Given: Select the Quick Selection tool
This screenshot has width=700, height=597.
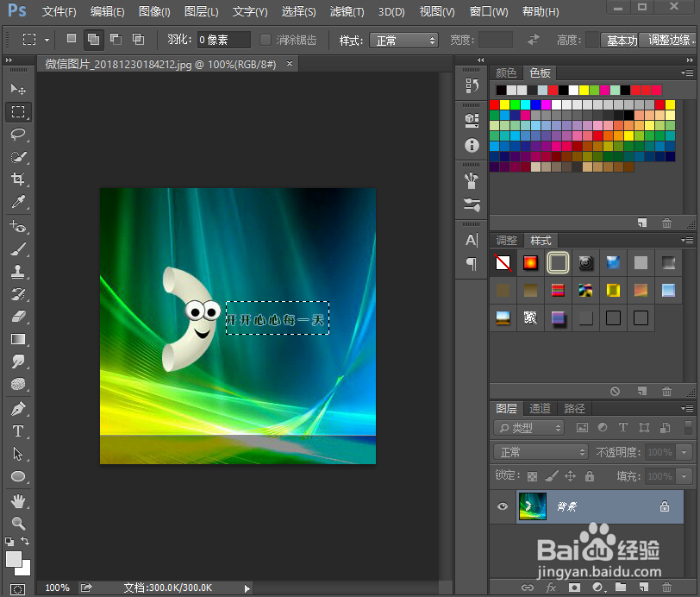Looking at the screenshot, I should pyautogui.click(x=18, y=157).
